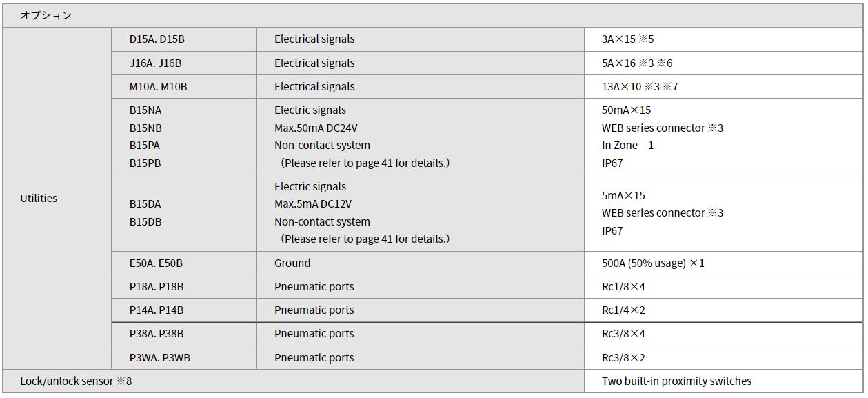868x398 pixels.
Task: Click the In Zone 1 text
Action: click(x=628, y=146)
